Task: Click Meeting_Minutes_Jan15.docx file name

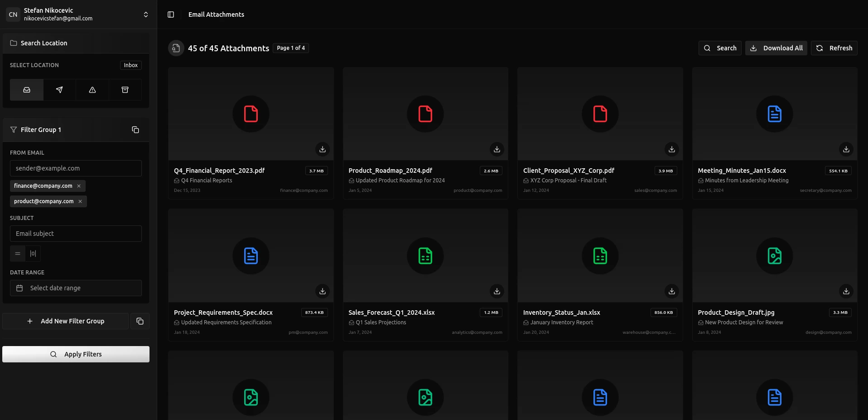Action: (x=742, y=171)
